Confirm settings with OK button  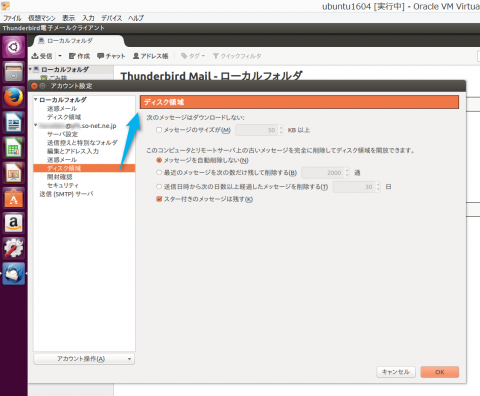(440, 372)
